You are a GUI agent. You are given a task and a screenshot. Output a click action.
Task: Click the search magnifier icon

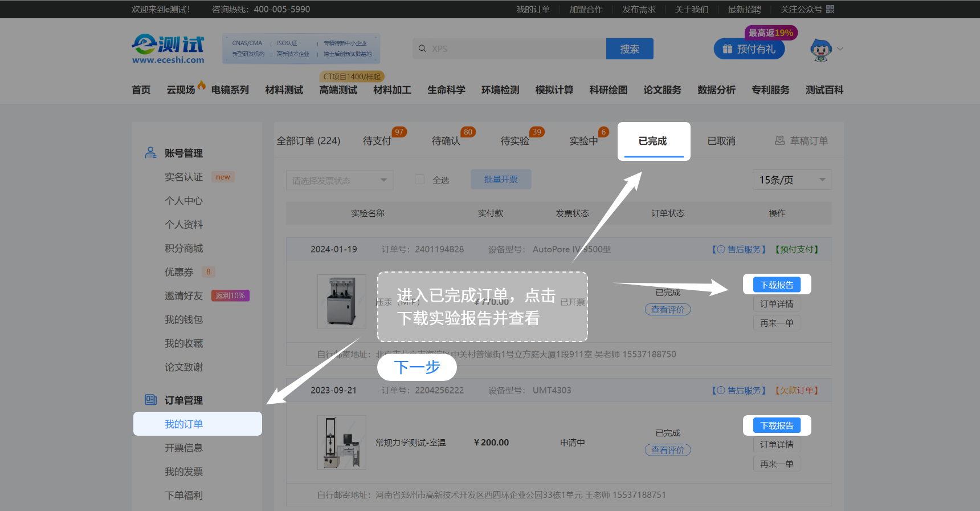(422, 48)
